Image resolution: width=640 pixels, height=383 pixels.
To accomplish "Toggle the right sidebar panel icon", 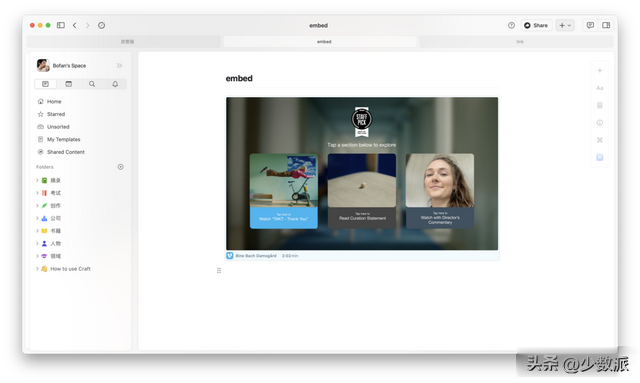I will tap(606, 25).
